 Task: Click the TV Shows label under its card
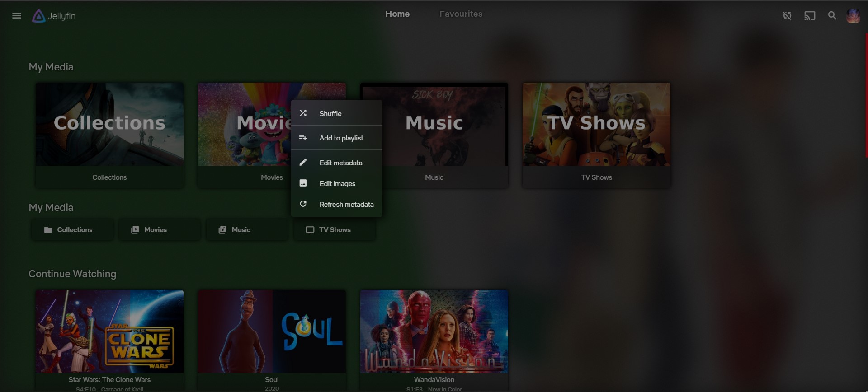pyautogui.click(x=597, y=177)
